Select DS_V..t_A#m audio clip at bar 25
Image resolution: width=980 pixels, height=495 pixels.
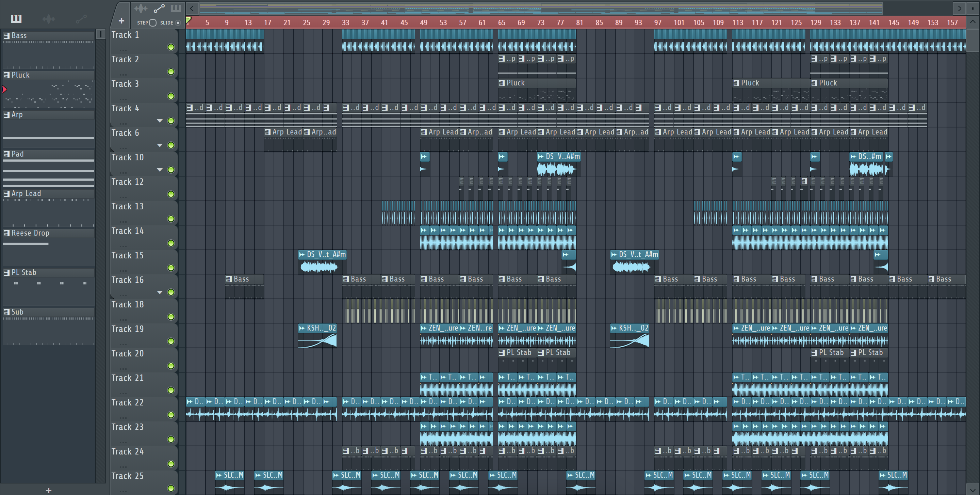[322, 262]
